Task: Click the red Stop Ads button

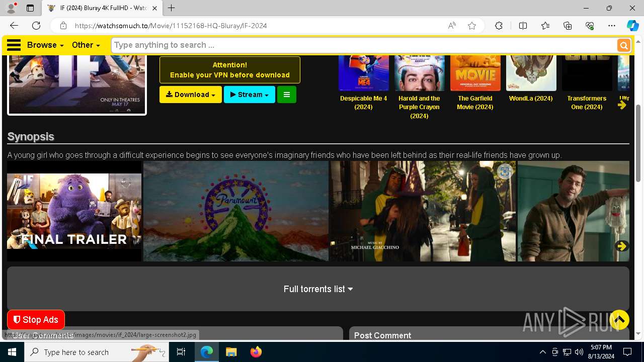Action: pyautogui.click(x=36, y=320)
